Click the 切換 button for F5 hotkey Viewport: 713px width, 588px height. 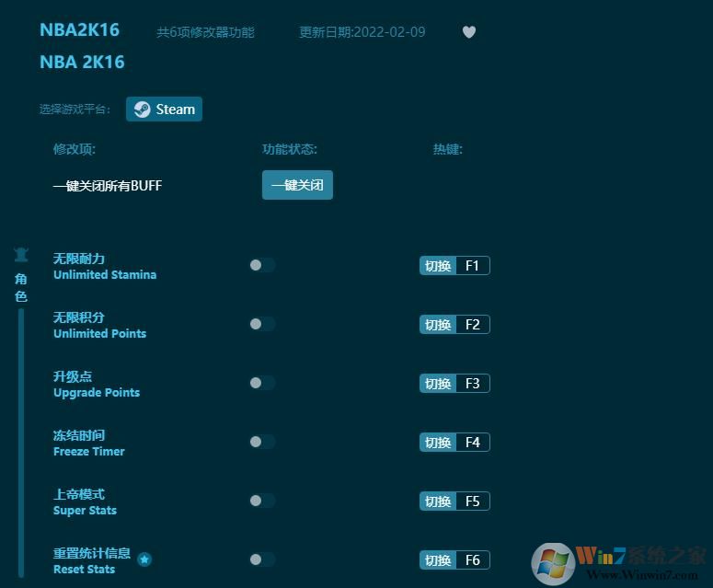pos(437,502)
